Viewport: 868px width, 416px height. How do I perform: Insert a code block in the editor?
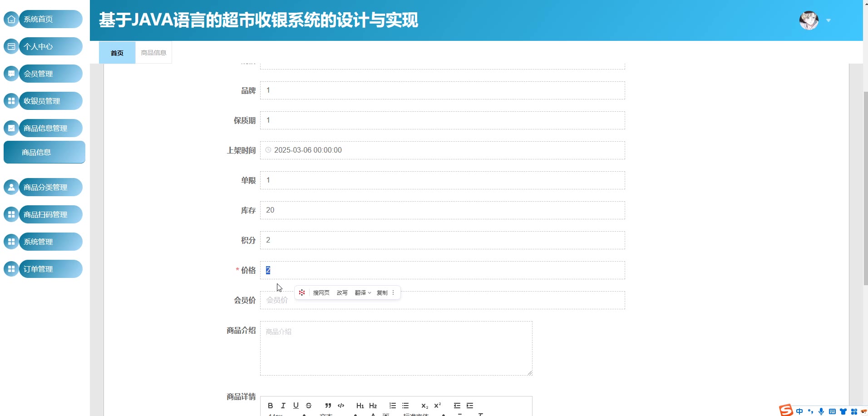(341, 406)
